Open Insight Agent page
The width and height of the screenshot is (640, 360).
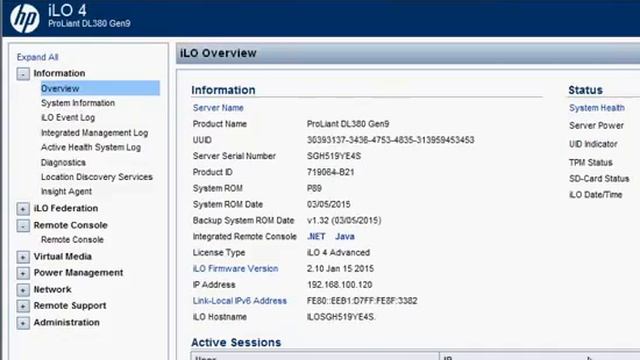[x=66, y=191]
